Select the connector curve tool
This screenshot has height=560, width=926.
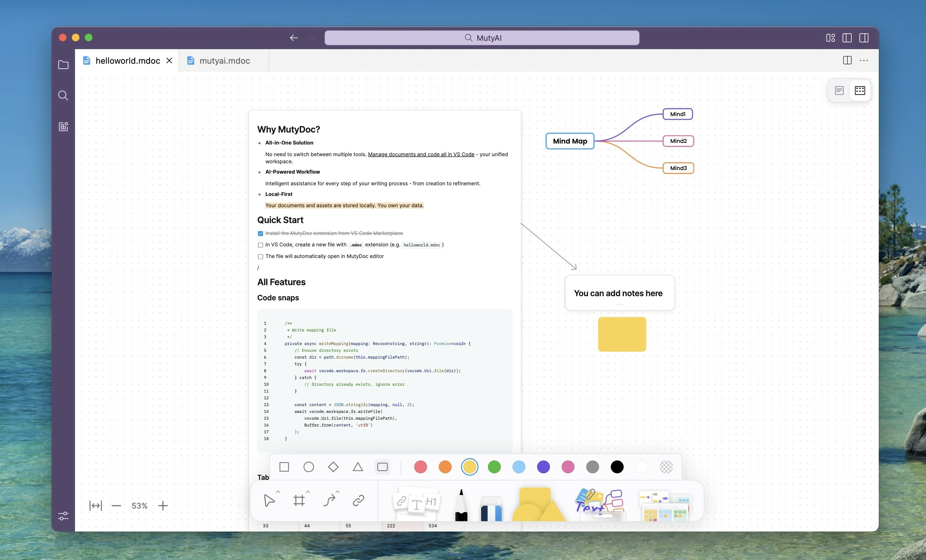[329, 500]
